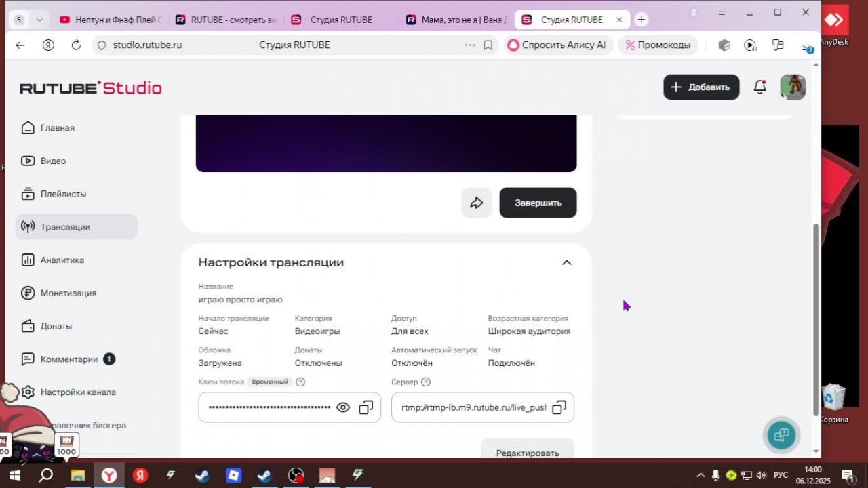The image size is (868, 488).
Task: Reload the page
Action: (76, 45)
